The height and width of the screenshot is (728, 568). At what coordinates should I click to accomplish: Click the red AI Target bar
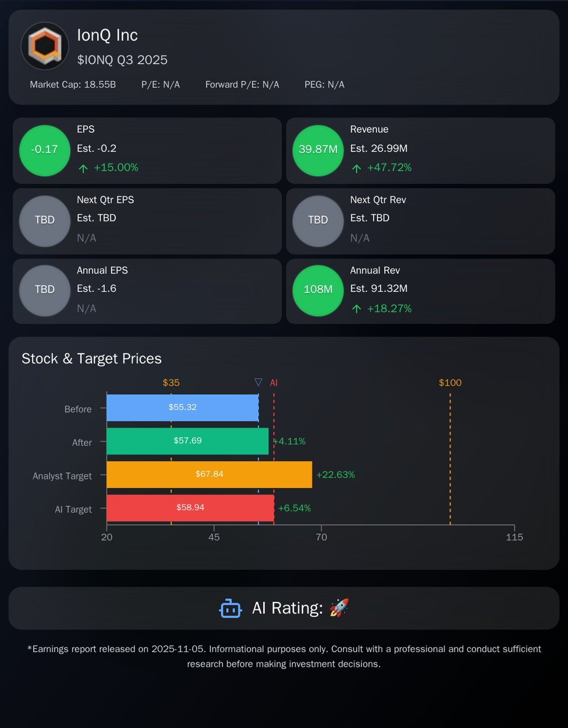tap(190, 508)
